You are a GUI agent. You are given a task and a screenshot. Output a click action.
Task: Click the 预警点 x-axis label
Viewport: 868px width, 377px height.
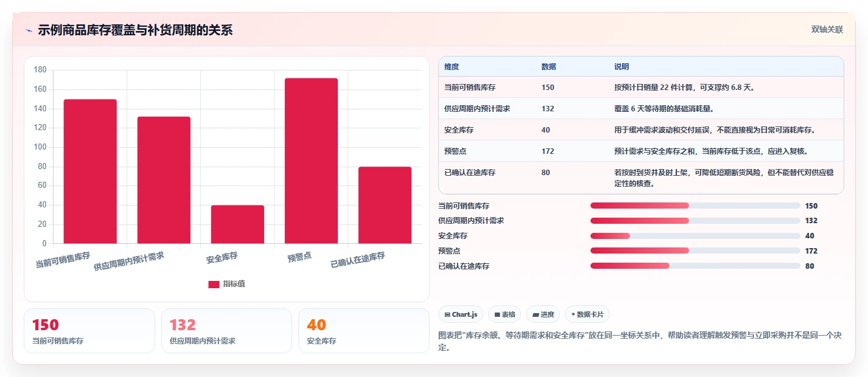coord(299,257)
